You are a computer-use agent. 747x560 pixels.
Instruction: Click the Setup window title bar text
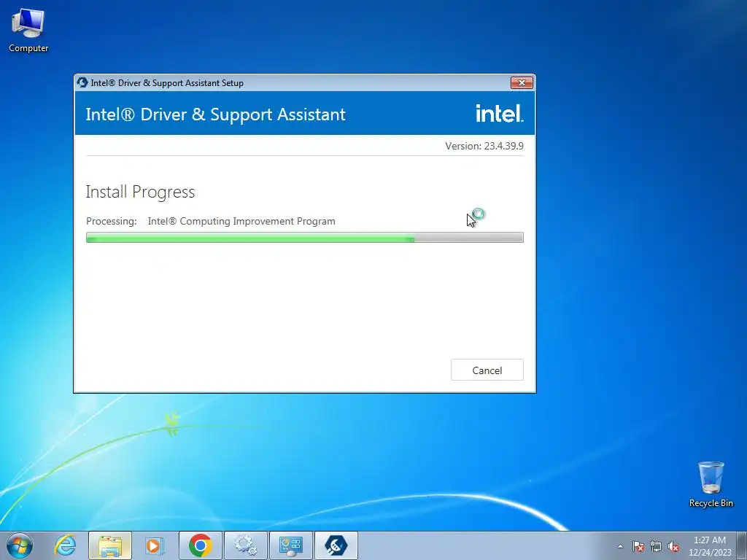pyautogui.click(x=167, y=83)
